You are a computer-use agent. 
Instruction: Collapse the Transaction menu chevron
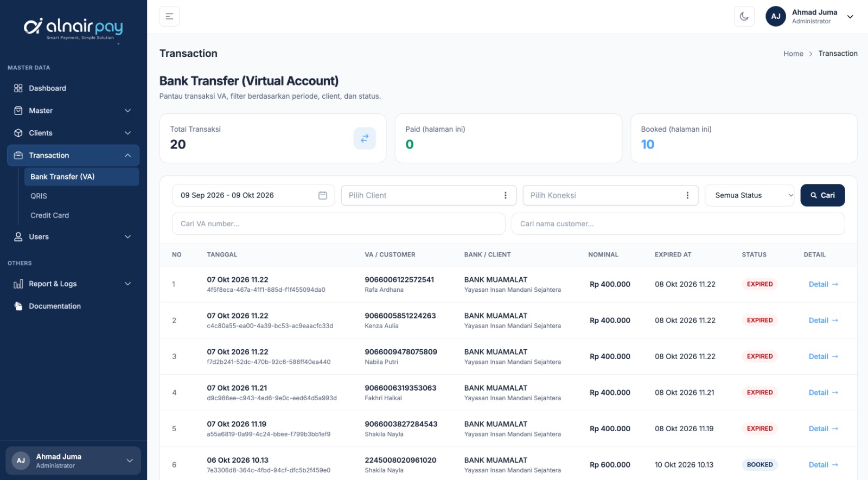pos(128,156)
